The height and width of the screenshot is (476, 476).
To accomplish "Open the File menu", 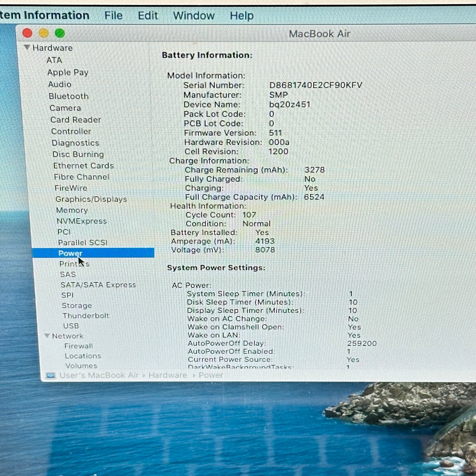I will (x=113, y=15).
